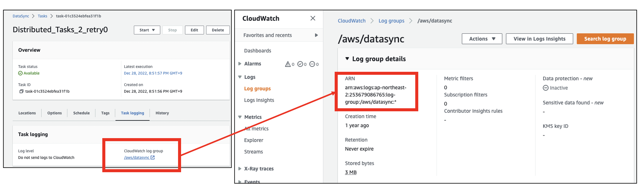Click the '1 year ago' creation time
Image resolution: width=644 pixels, height=190 pixels.
tap(357, 125)
